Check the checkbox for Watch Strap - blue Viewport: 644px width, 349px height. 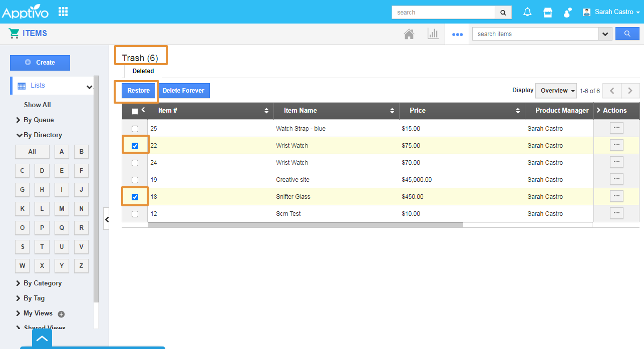[x=135, y=129]
